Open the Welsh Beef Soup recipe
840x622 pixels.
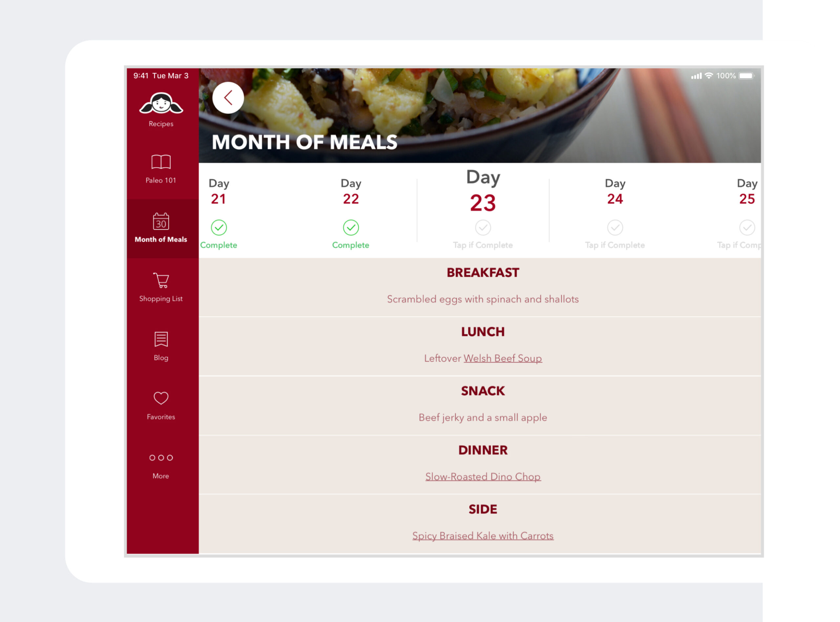(x=503, y=358)
